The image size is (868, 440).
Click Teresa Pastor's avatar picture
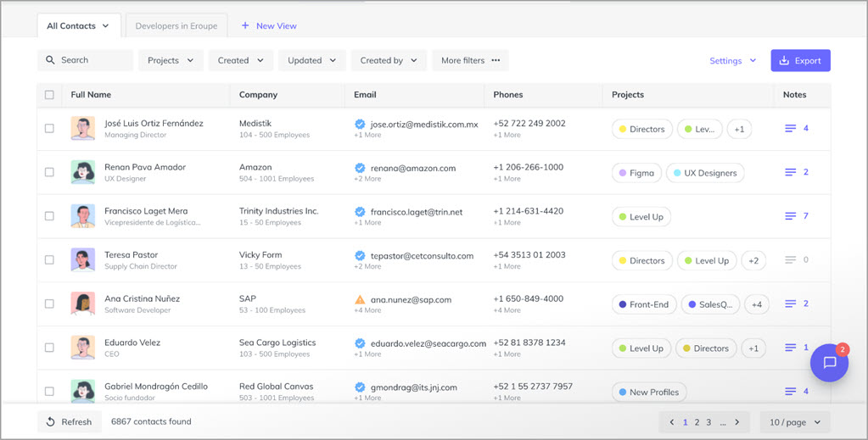82,259
